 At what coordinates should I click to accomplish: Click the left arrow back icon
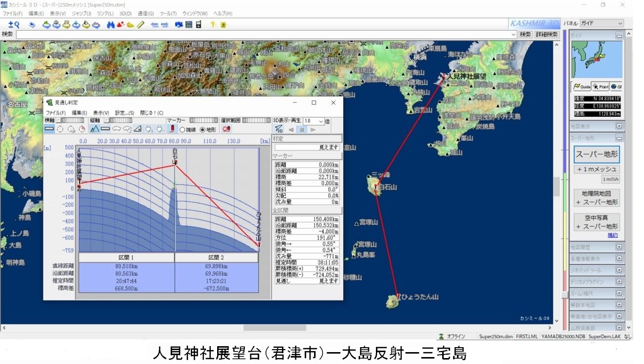154,24
